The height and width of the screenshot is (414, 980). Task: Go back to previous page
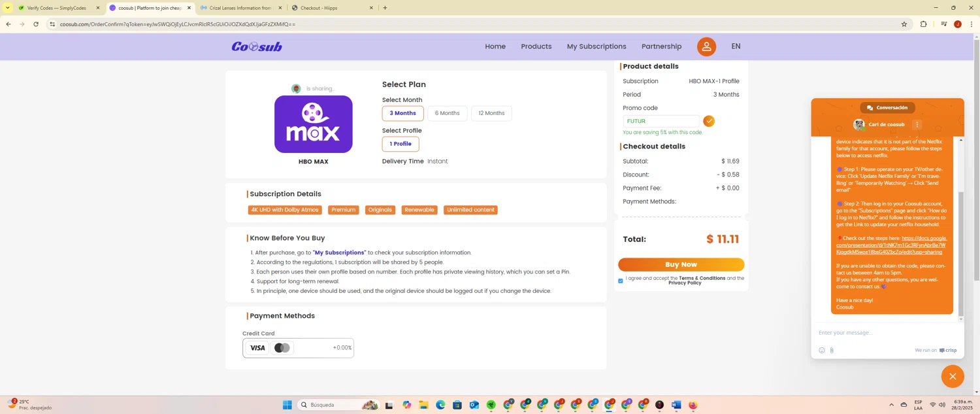click(x=8, y=24)
